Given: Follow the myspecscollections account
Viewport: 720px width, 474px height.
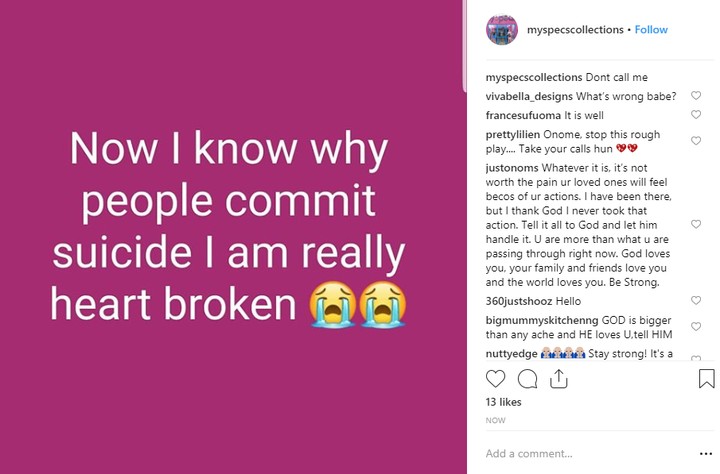Looking at the screenshot, I should click(x=651, y=30).
